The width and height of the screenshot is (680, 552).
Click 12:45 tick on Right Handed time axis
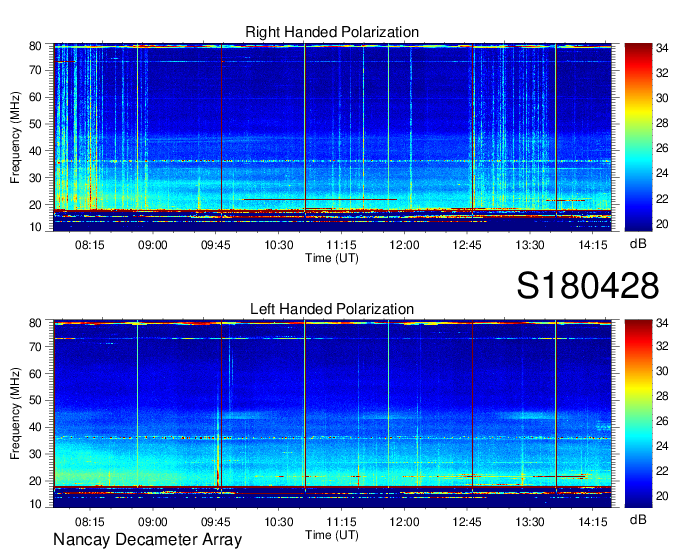(467, 245)
